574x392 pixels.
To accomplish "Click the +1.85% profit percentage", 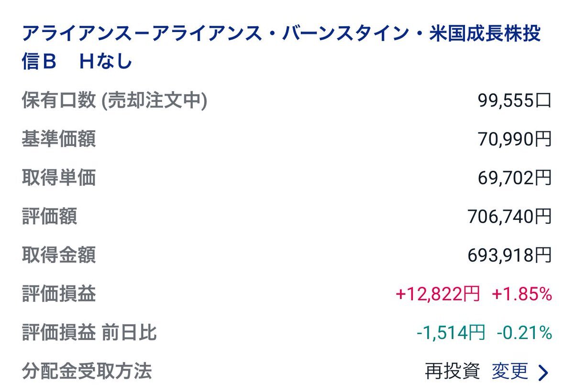I will point(522,294).
